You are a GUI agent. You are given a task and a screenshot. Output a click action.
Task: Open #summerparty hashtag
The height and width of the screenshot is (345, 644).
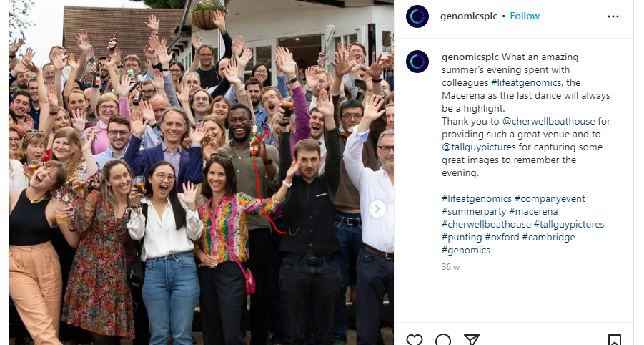point(474,211)
